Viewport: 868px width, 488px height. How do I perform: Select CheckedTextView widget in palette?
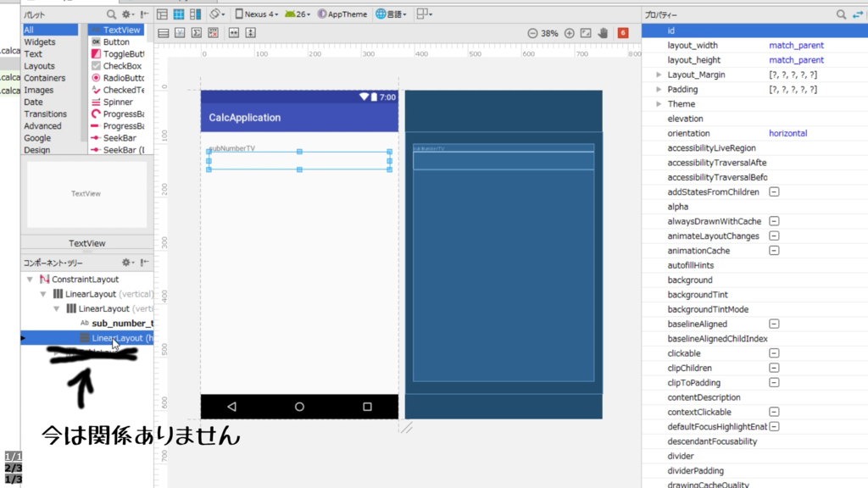click(117, 90)
